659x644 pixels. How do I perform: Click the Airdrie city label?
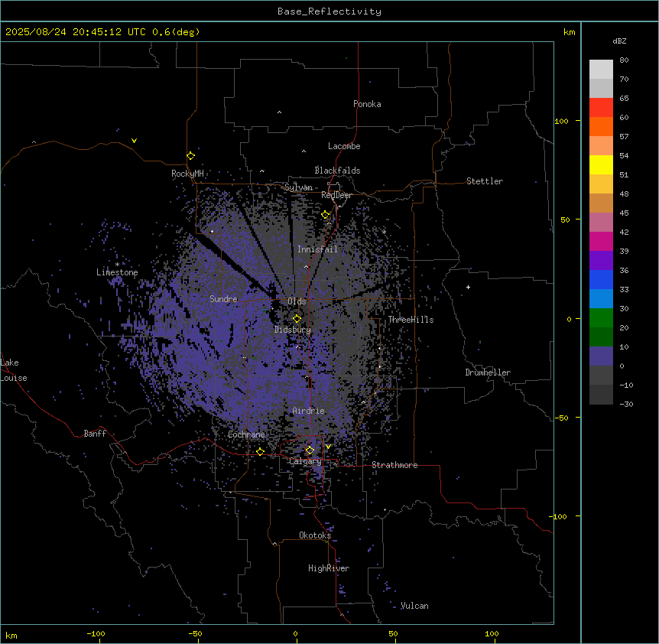(x=309, y=411)
